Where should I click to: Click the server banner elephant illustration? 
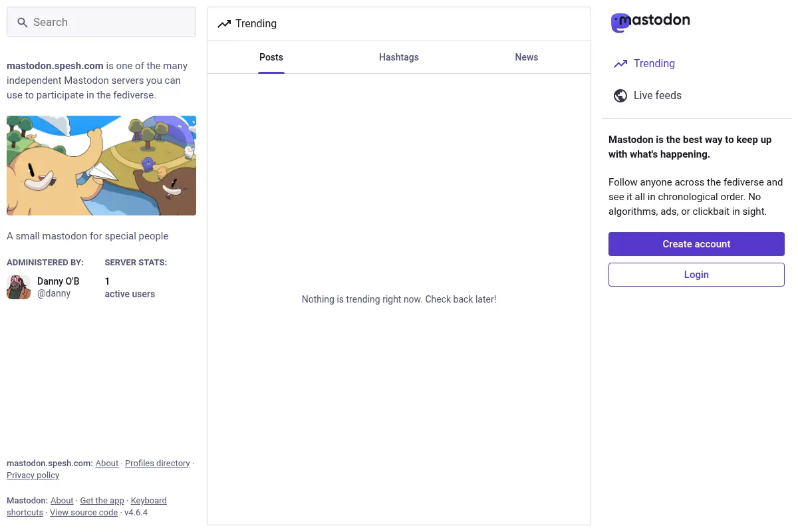(x=101, y=166)
